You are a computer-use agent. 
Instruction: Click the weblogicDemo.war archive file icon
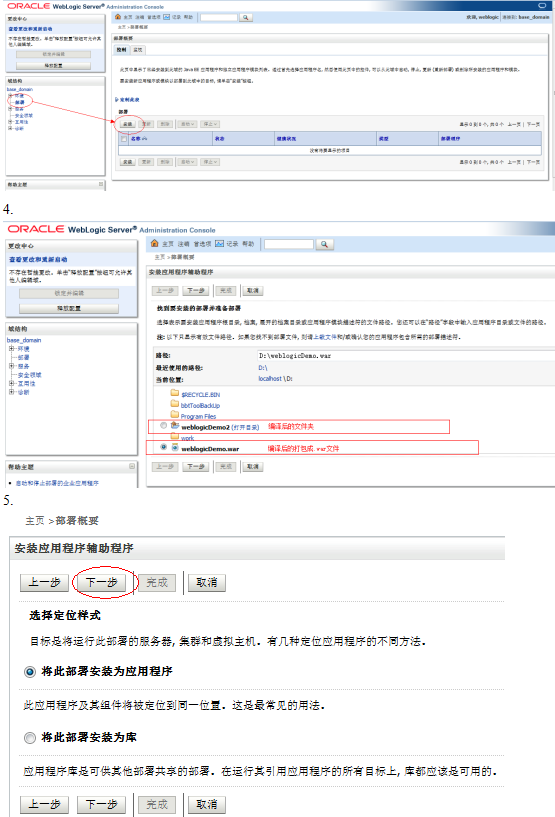(x=175, y=448)
